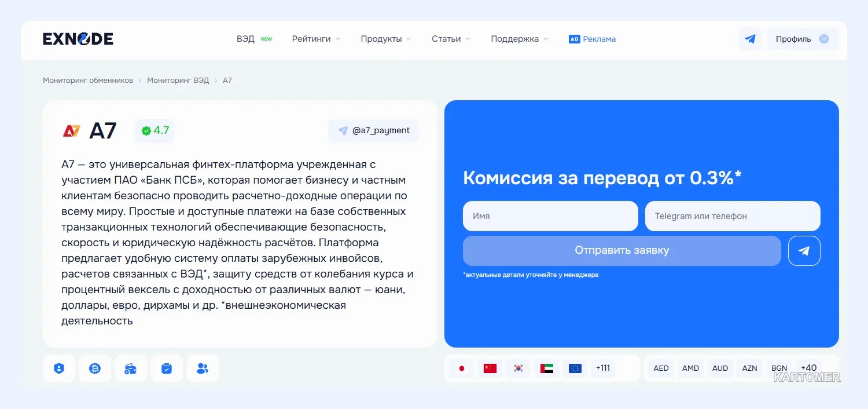
Task: Click the A7 breadcrumb item
Action: (227, 80)
